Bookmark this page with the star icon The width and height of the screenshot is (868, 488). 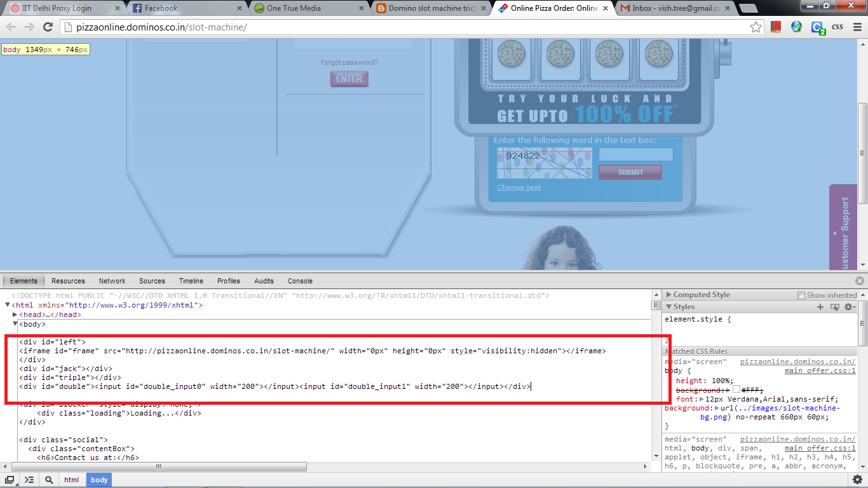click(x=756, y=27)
